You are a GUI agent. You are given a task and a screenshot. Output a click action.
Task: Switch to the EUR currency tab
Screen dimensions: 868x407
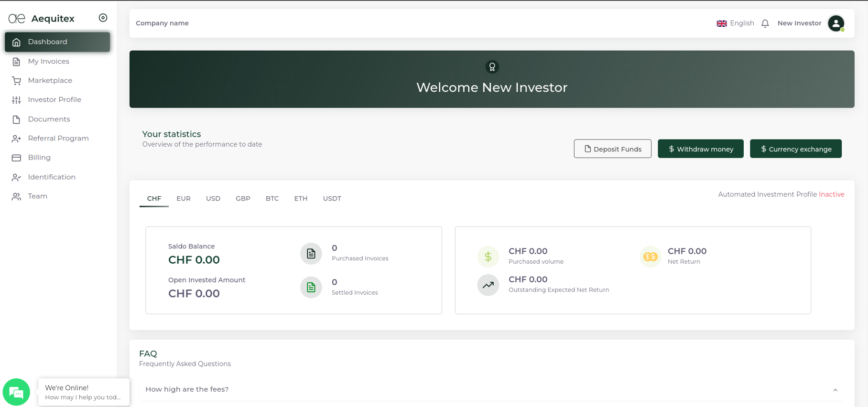pyautogui.click(x=184, y=199)
